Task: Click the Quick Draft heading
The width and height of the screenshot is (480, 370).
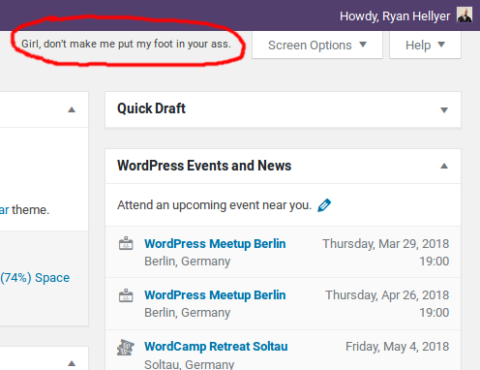Action: coord(151,109)
